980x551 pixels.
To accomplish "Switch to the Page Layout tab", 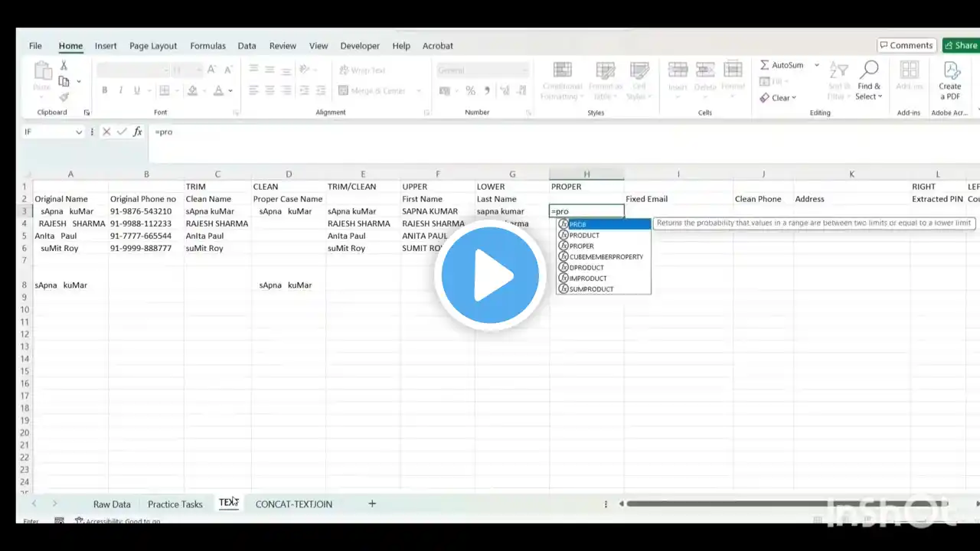I will (x=153, y=46).
